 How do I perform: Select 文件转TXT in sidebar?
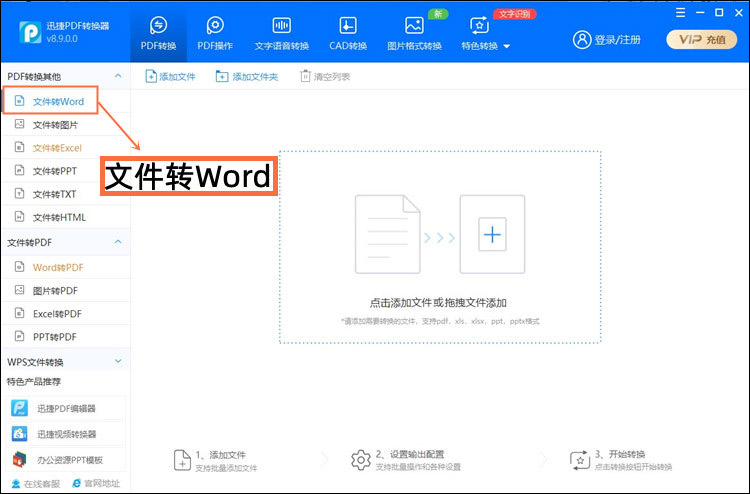(x=66, y=194)
